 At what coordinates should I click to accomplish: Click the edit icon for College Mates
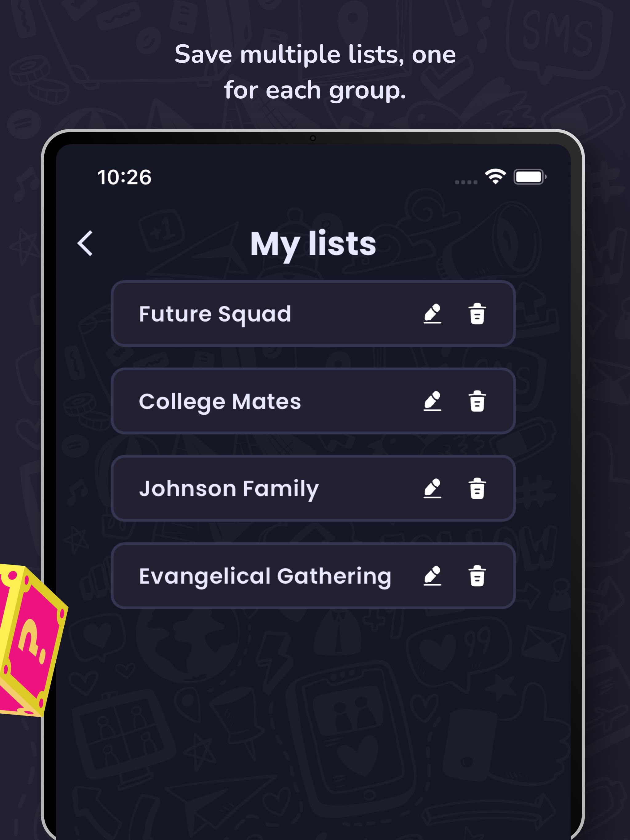[433, 382]
